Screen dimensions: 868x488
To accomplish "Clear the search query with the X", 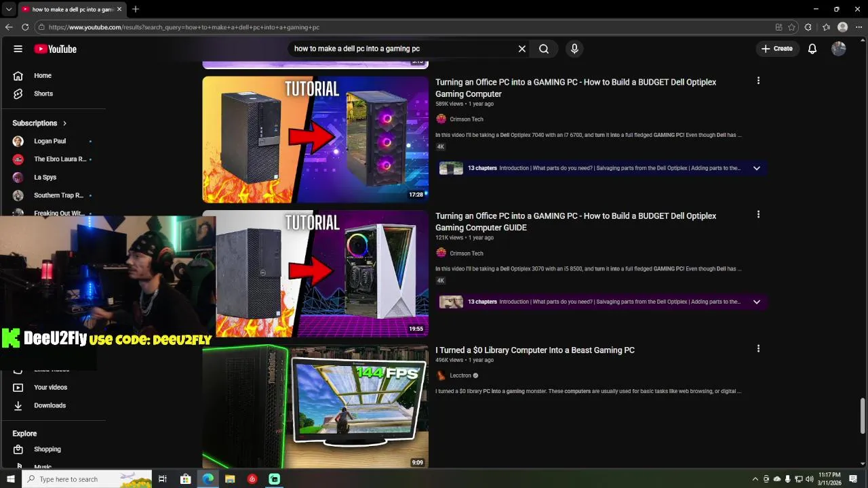I will click(522, 49).
